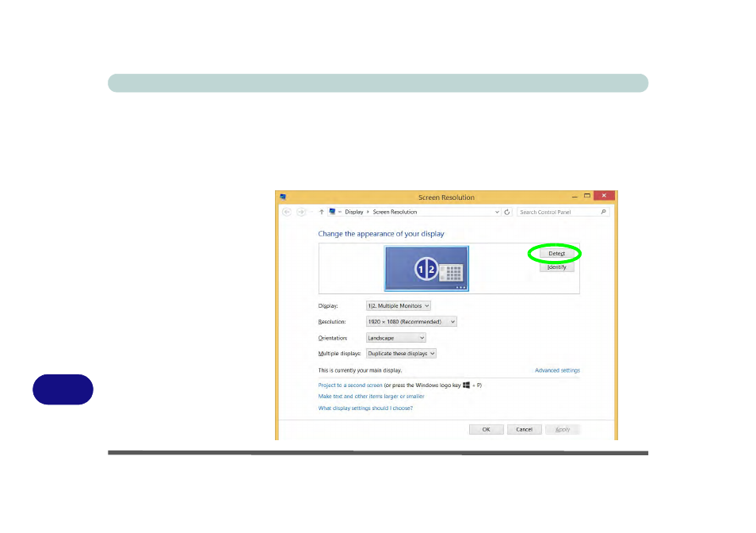This screenshot has width=756, height=533.
Task: Click the Back navigation arrow
Action: (287, 213)
